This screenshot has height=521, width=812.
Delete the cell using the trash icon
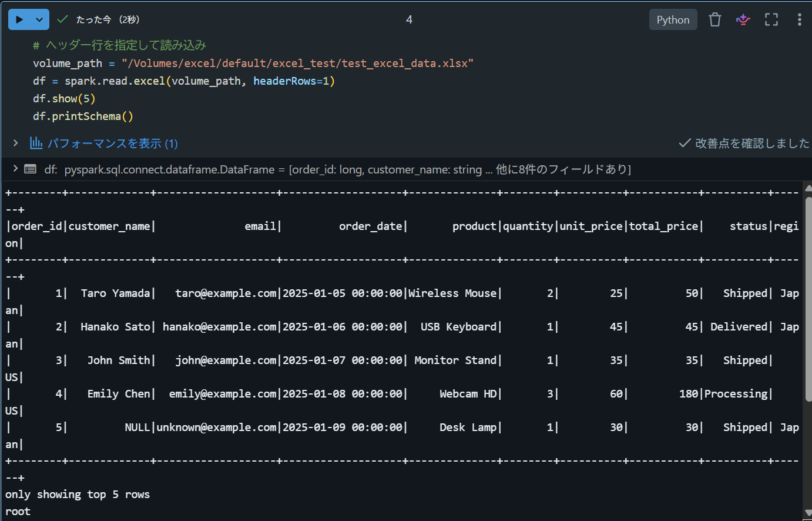[x=715, y=19]
